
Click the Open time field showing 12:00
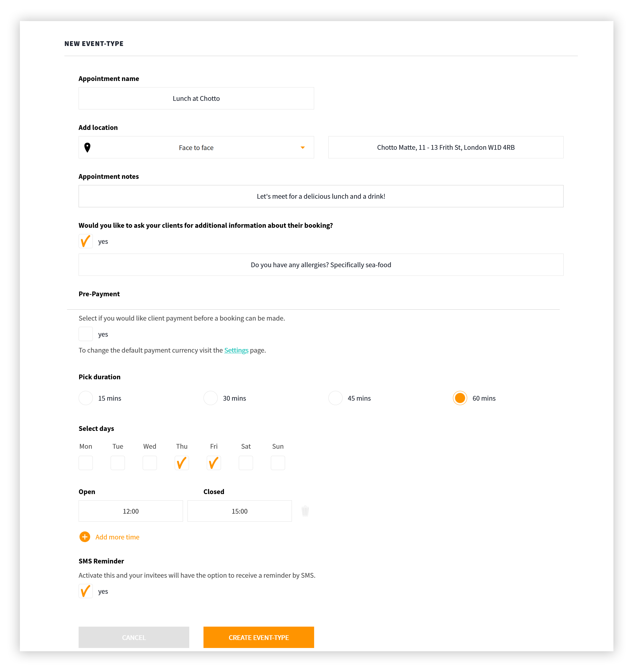coord(131,511)
